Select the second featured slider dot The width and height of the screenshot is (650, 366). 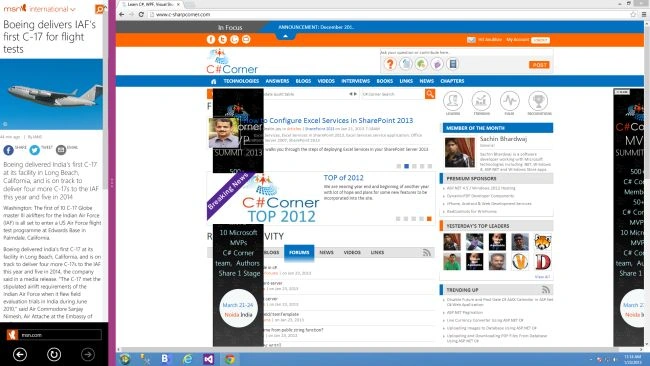[x=406, y=166]
